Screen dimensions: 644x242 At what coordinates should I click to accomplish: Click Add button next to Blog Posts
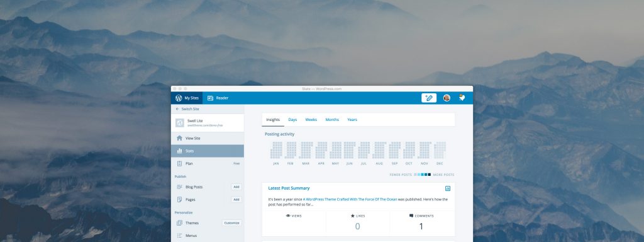coord(236,187)
